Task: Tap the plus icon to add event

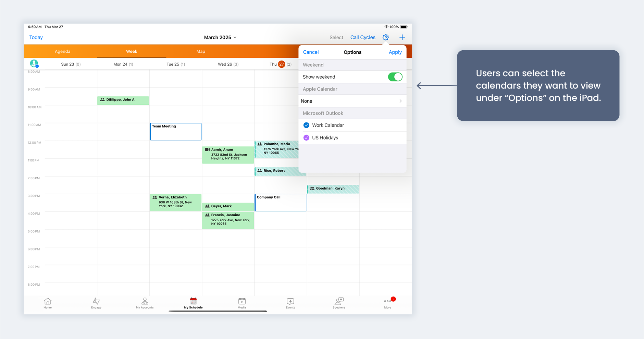Action: (402, 37)
